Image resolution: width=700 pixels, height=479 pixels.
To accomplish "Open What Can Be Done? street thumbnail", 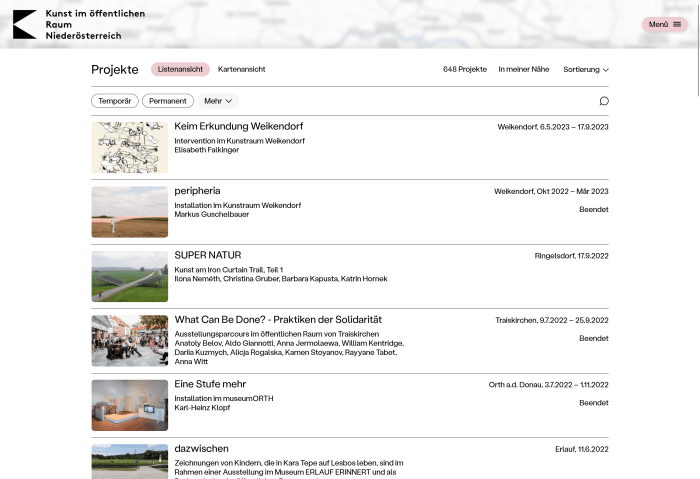I will pos(129,341).
